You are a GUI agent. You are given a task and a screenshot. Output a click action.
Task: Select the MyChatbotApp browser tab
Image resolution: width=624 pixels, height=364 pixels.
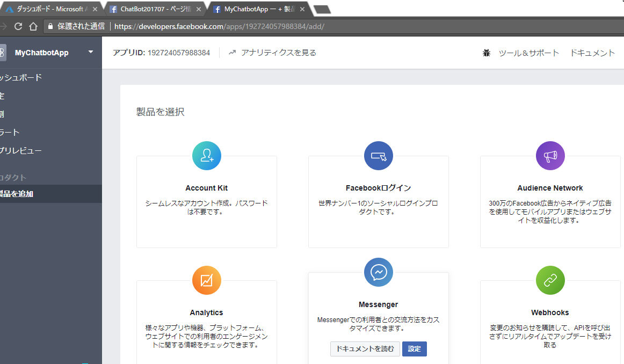[x=259, y=9]
